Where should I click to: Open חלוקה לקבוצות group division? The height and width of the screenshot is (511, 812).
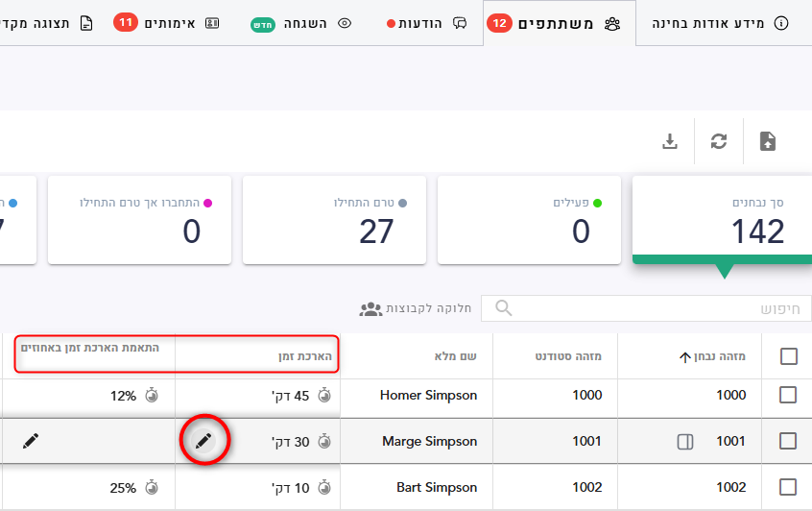click(x=416, y=309)
